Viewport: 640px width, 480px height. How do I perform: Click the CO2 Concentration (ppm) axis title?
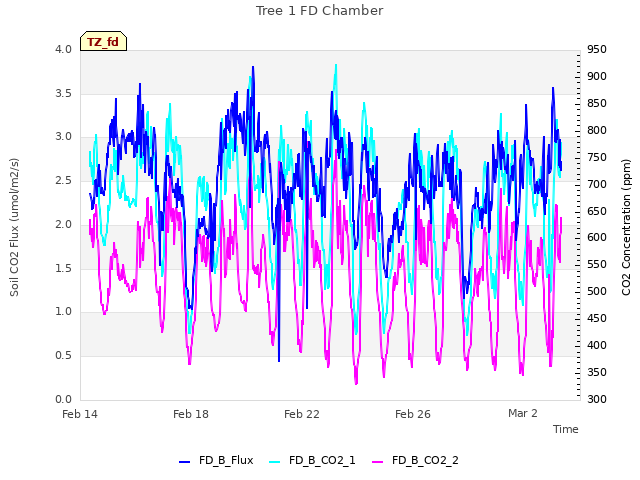point(626,227)
